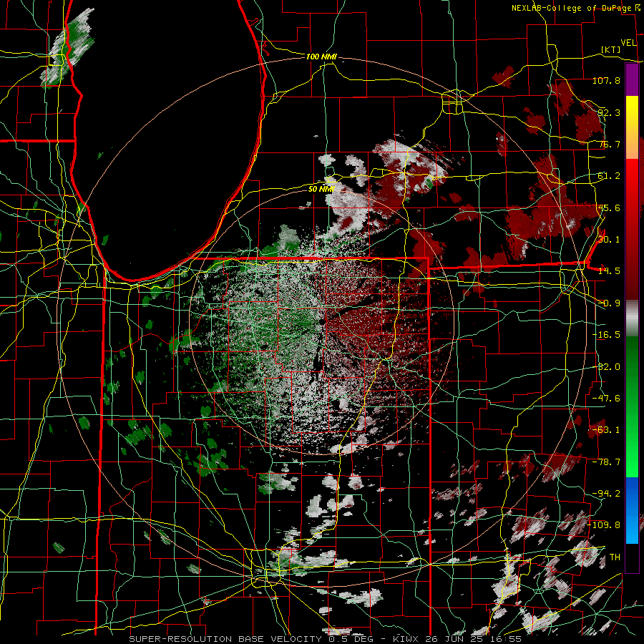Click the [KT] units label
Screen dimensions: 644x644
tap(611, 49)
